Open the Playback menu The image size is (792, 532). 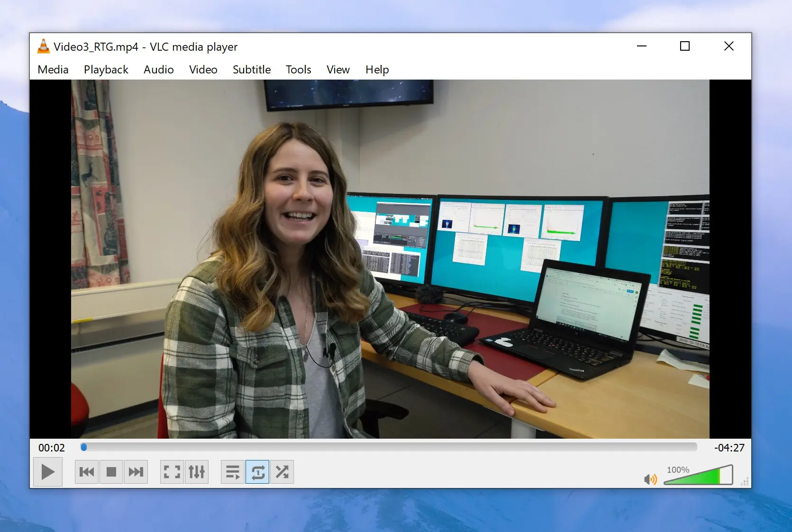click(x=106, y=70)
